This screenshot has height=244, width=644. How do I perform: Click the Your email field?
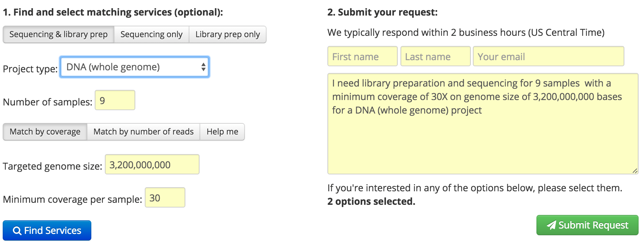[548, 56]
